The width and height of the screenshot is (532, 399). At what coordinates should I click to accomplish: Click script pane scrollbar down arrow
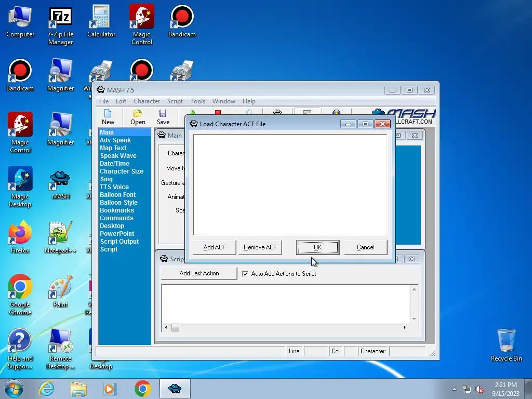click(414, 319)
